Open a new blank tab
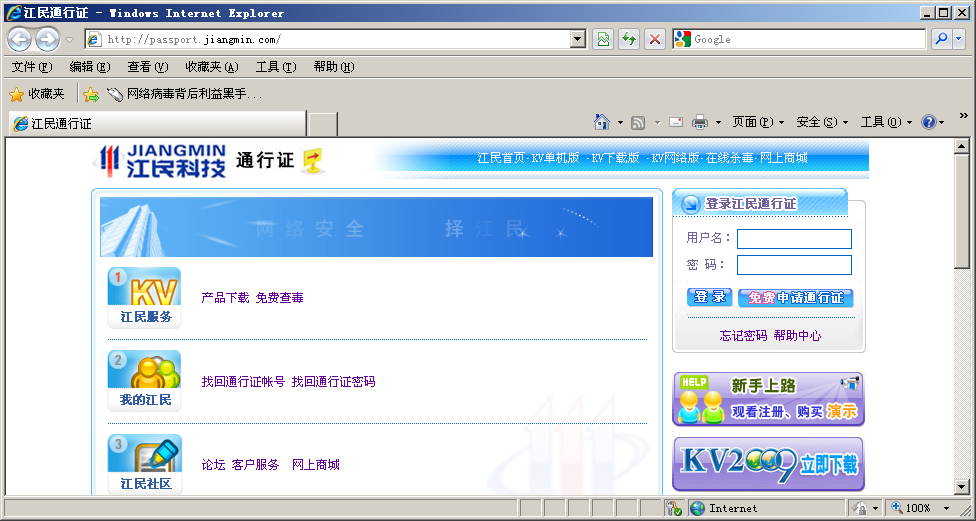The width and height of the screenshot is (976, 521). 323,124
